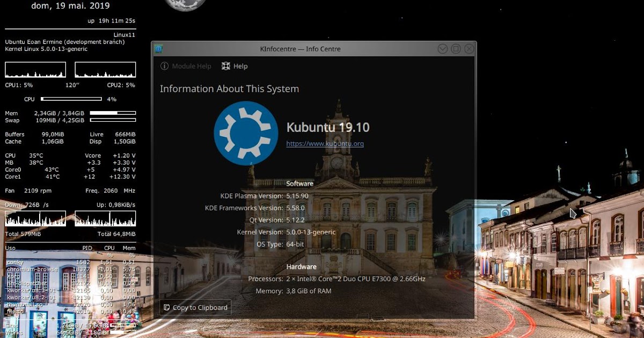Viewport: 644px width, 338px height.
Task: Click the KInfocentre app icon in title bar
Action: click(158, 49)
